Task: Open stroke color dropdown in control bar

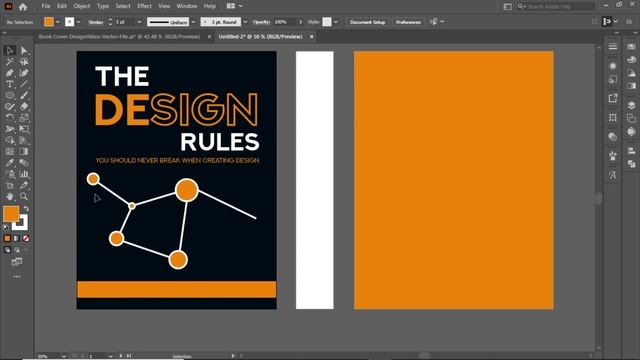Action: tap(78, 22)
